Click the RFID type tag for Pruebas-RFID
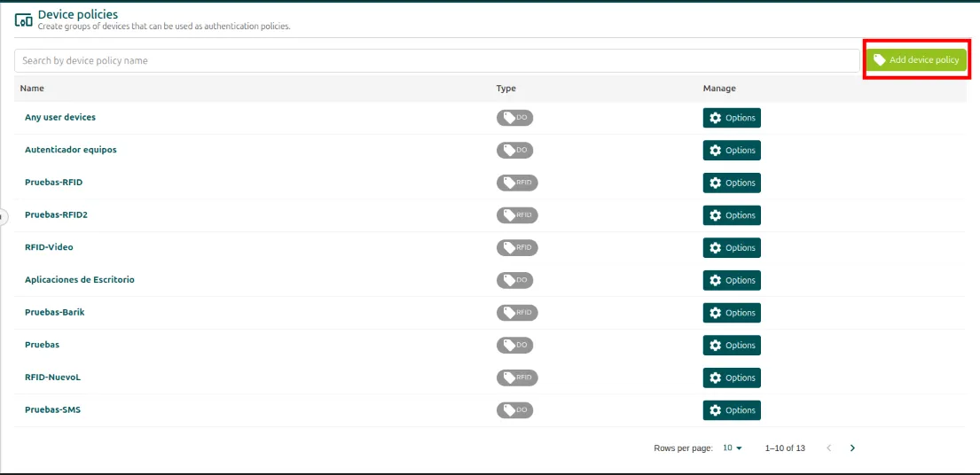Image resolution: width=980 pixels, height=475 pixels. pos(518,183)
